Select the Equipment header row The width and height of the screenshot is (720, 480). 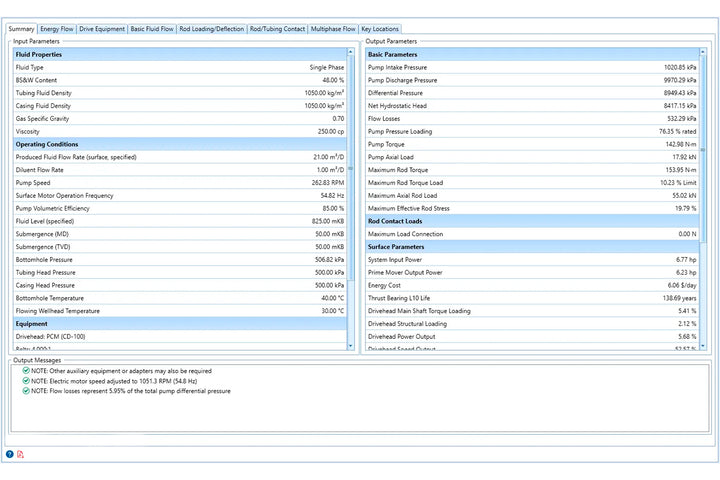click(x=180, y=324)
